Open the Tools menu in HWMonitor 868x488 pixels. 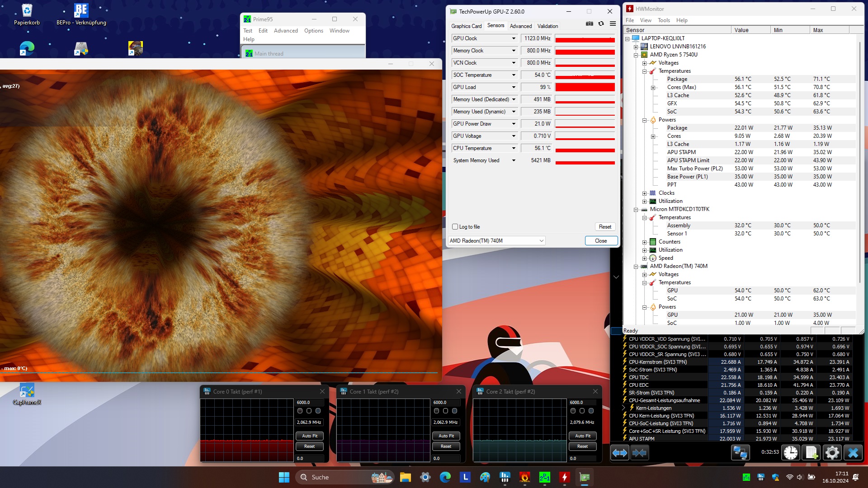[x=664, y=20]
